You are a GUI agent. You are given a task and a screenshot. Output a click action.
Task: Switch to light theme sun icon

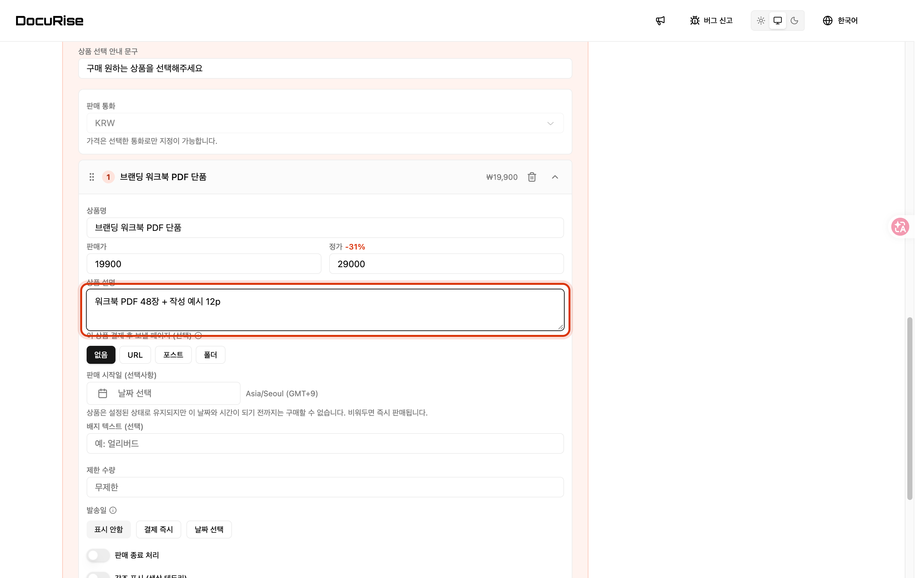(761, 21)
